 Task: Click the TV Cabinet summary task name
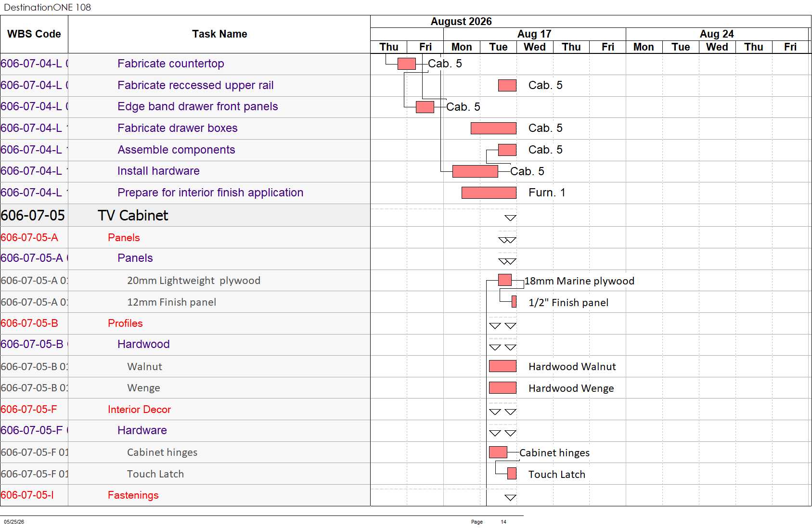(x=133, y=216)
